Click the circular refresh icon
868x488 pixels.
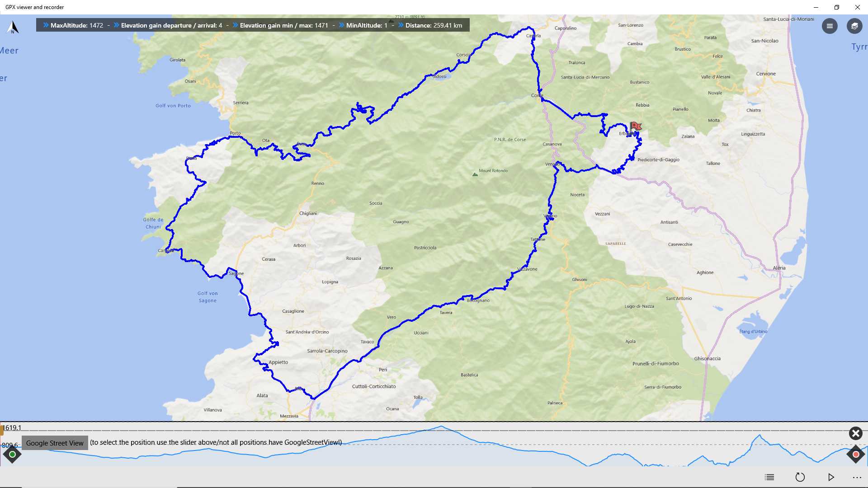click(x=800, y=477)
